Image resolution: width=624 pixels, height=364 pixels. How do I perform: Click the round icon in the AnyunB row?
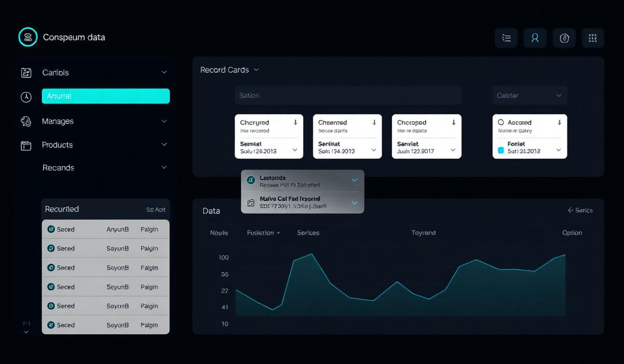coord(51,229)
